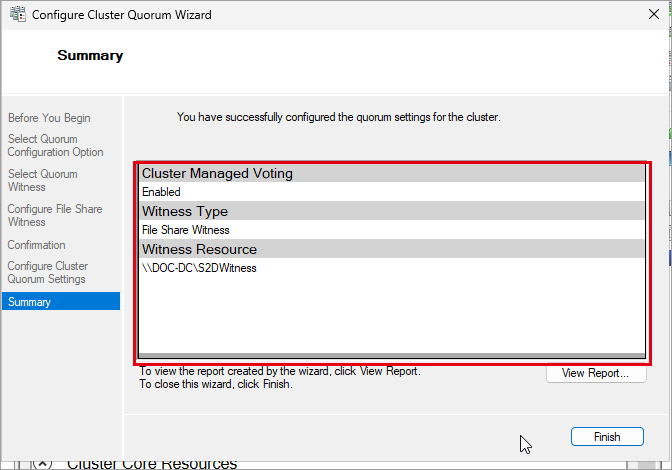This screenshot has width=672, height=470.
Task: Open View Report button
Action: coord(596,373)
